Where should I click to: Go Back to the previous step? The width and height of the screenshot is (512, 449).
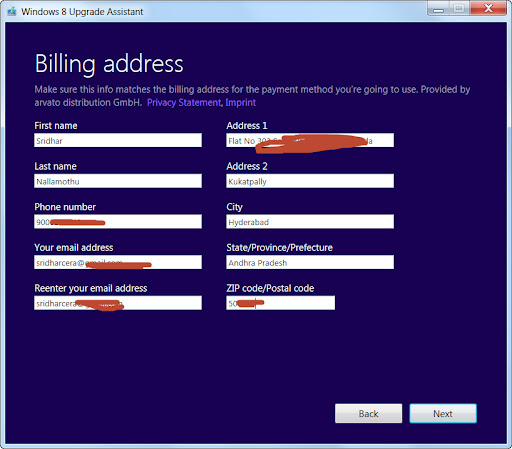368,413
